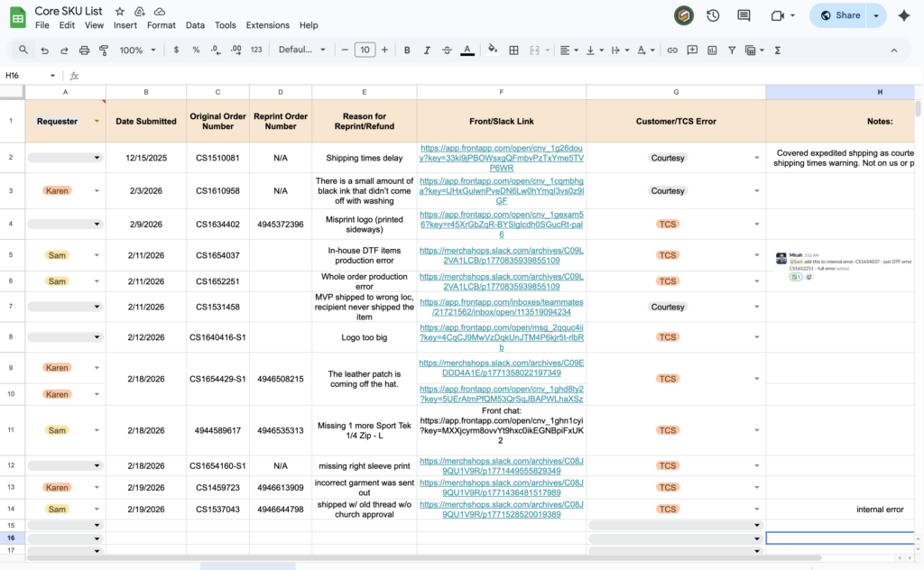Open Requester dropdown for Karen in row 3
The width and height of the screenshot is (924, 570).
point(97,191)
